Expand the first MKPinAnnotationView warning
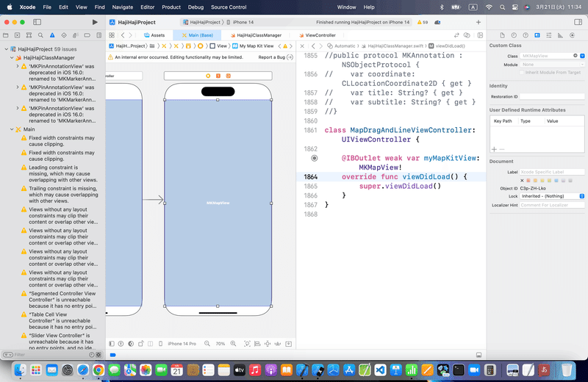The width and height of the screenshot is (588, 382). point(18,66)
